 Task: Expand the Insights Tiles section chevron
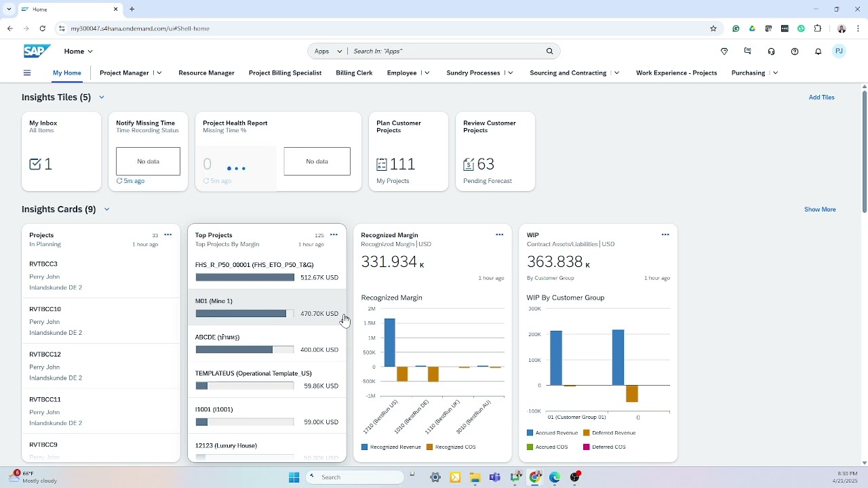(x=102, y=98)
